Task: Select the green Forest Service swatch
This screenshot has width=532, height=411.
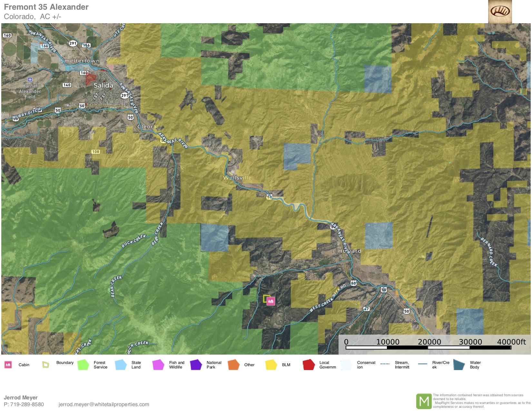Action: [x=83, y=365]
